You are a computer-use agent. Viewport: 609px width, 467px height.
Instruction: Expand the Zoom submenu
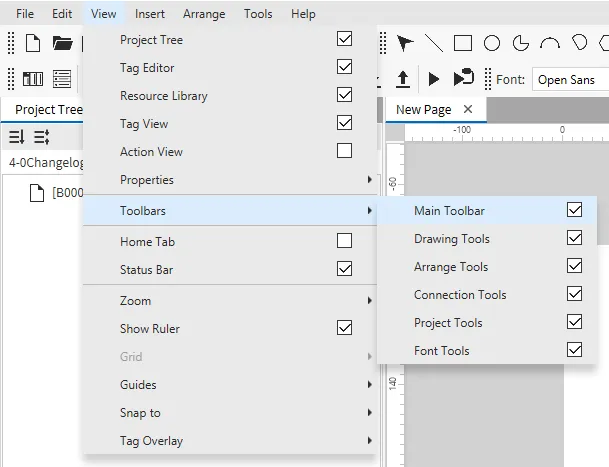(x=230, y=301)
